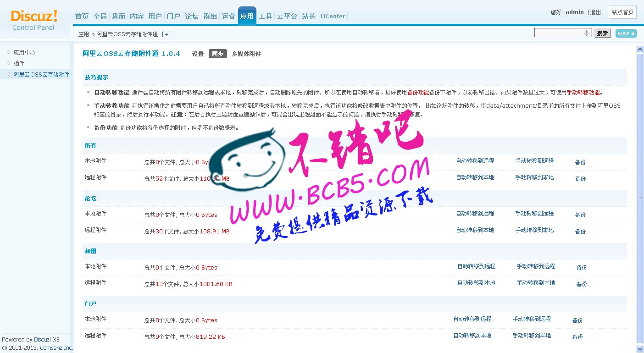The height and width of the screenshot is (353, 644).
Task: Click the 退出 logout link
Action: point(596,12)
